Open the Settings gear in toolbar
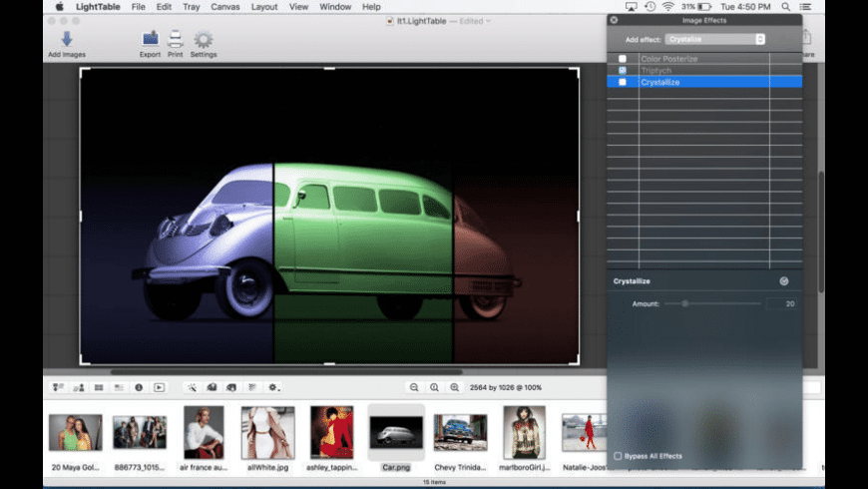Viewport: 868px width, 489px height. pyautogui.click(x=204, y=40)
